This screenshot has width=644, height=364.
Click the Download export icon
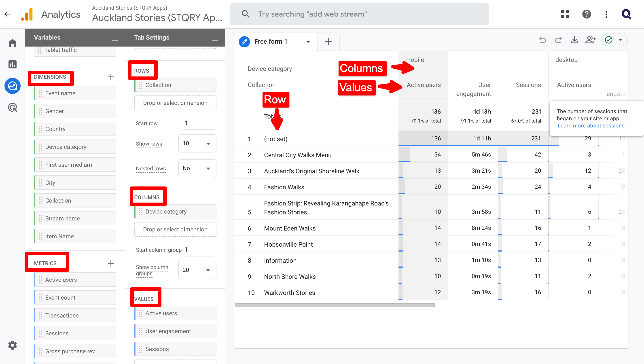(575, 40)
